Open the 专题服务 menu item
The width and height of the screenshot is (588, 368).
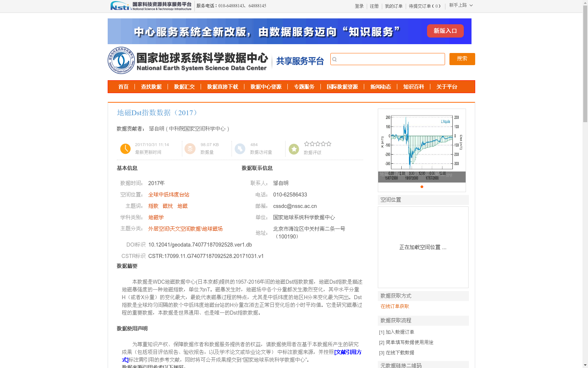[x=304, y=87]
